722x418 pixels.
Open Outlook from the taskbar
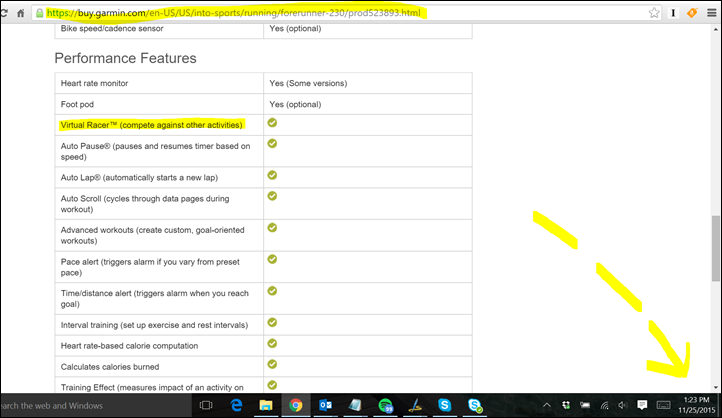[326, 406]
